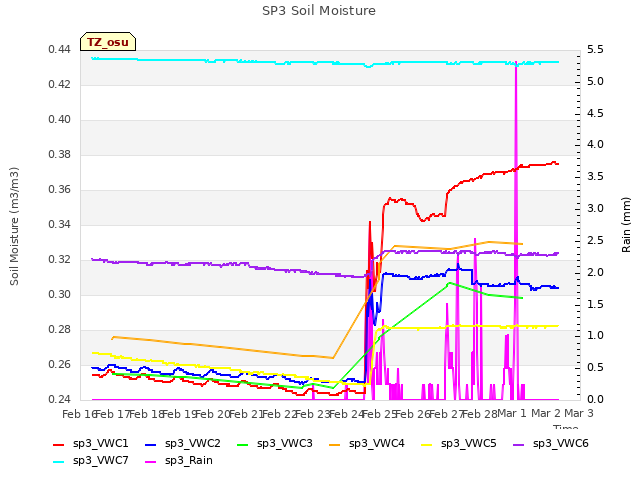This screenshot has width=640, height=480.
Task: Click the purple sp3_VWC6 legend color marker
Action: (x=519, y=444)
